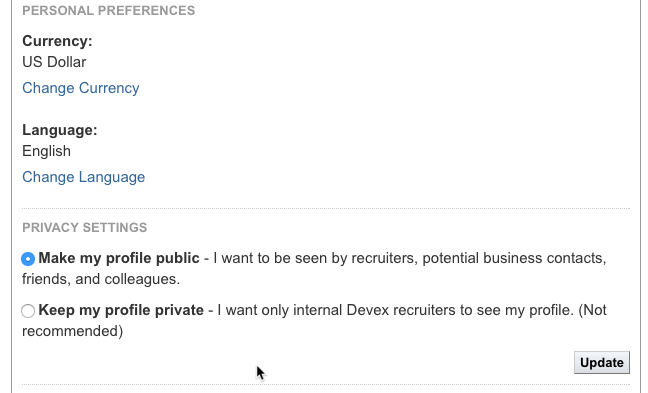Click the US Dollar currency value
648x393 pixels.
coord(54,62)
